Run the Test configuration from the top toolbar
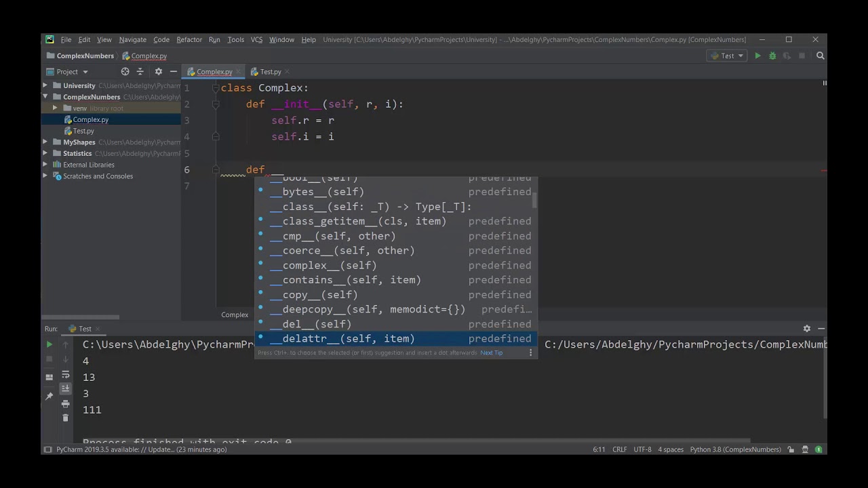 click(x=757, y=56)
